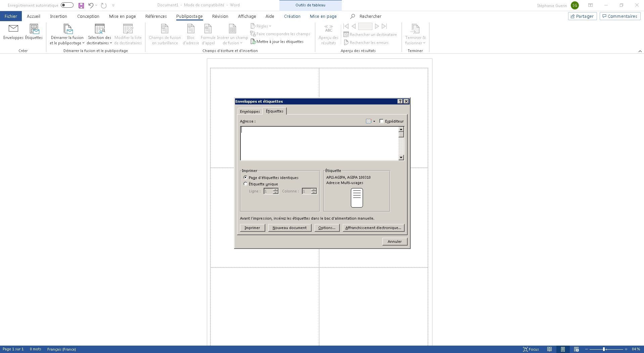Click the dialog help question mark
This screenshot has width=644, height=353.
coord(400,101)
